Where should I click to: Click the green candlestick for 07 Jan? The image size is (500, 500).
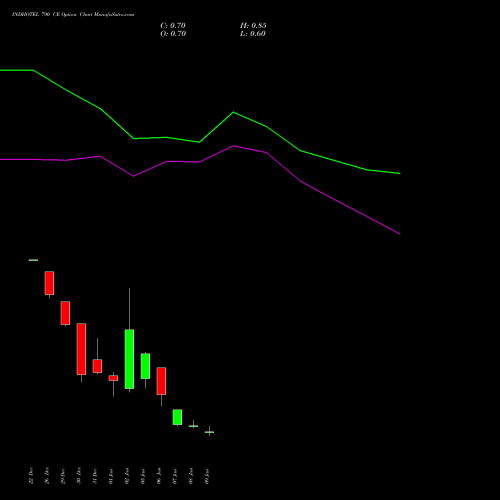(177, 417)
